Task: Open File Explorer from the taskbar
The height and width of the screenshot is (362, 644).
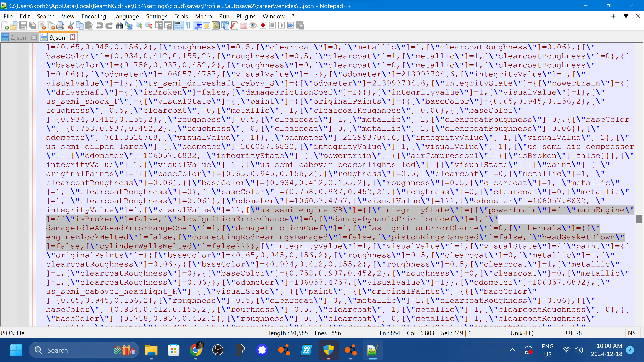Action: pos(151,350)
